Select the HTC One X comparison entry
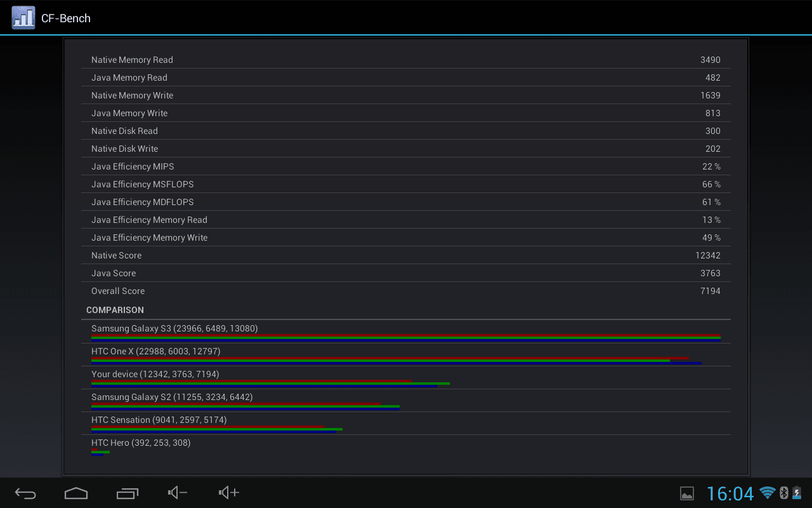Image resolution: width=812 pixels, height=508 pixels. pyautogui.click(x=406, y=355)
